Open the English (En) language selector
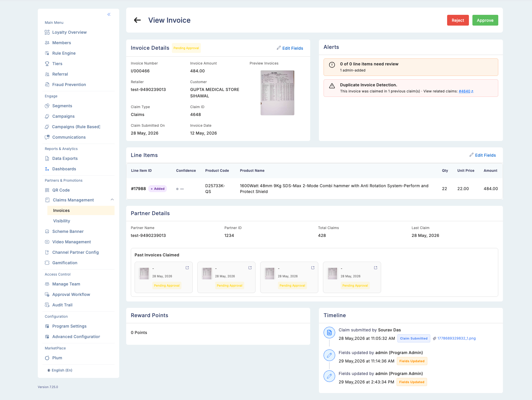Image resolution: width=532 pixels, height=400 pixels. (x=60, y=370)
